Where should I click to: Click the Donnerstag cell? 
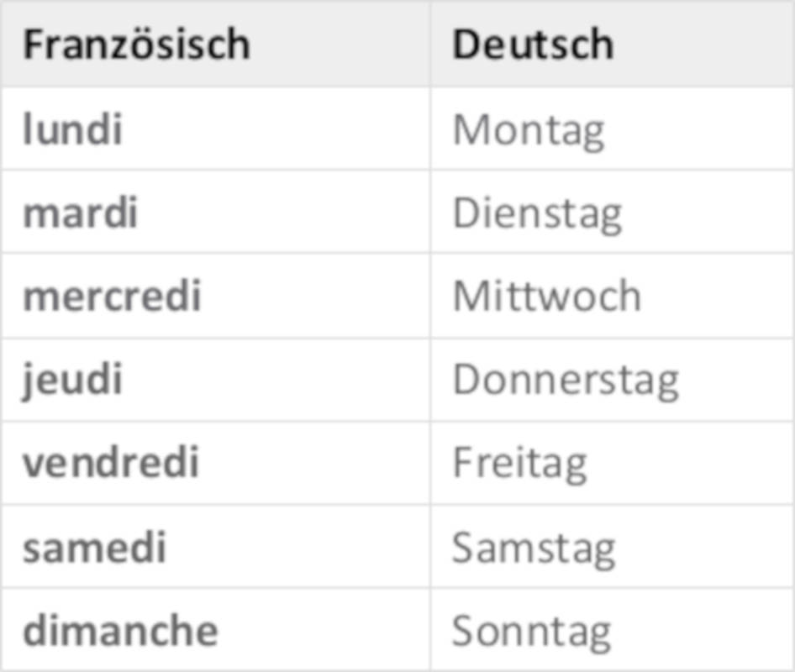[566, 379]
